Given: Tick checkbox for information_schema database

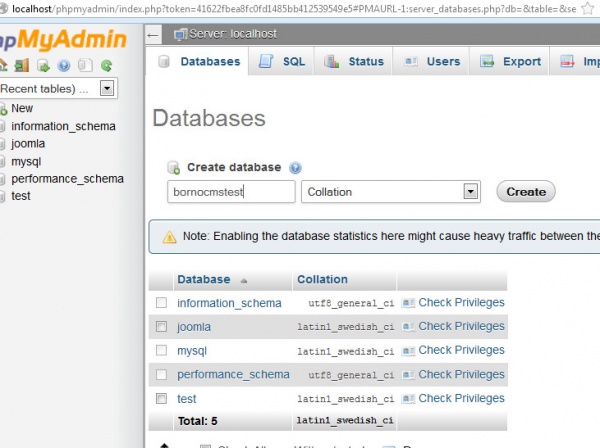Looking at the screenshot, I should point(161,303).
